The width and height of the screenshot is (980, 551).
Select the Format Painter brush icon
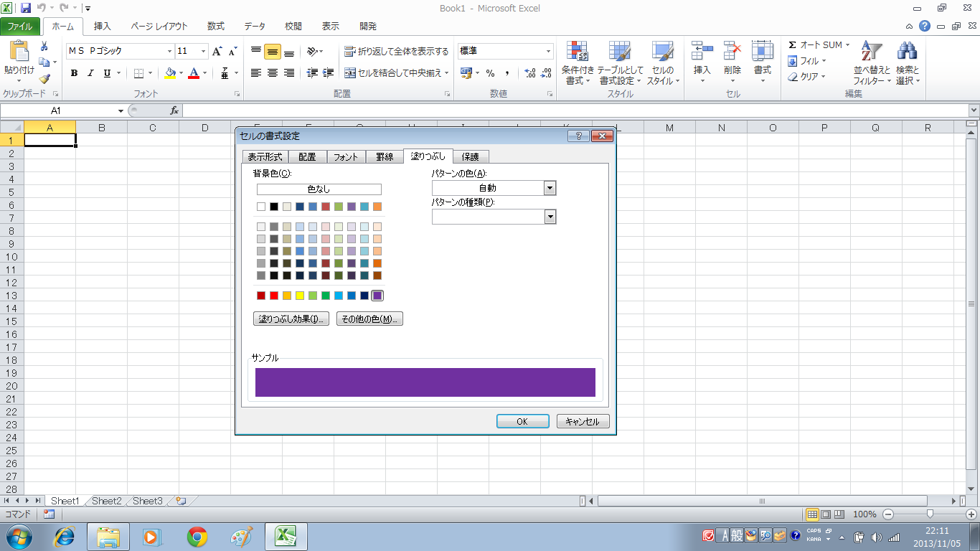44,79
